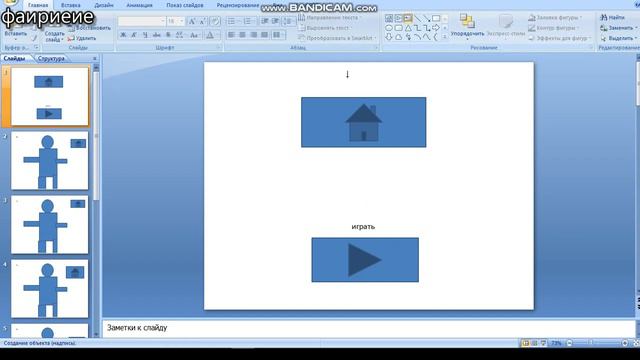Image resolution: width=640 pixels, height=360 pixels.
Task: Align text right in paragraph group
Action: 253,36
